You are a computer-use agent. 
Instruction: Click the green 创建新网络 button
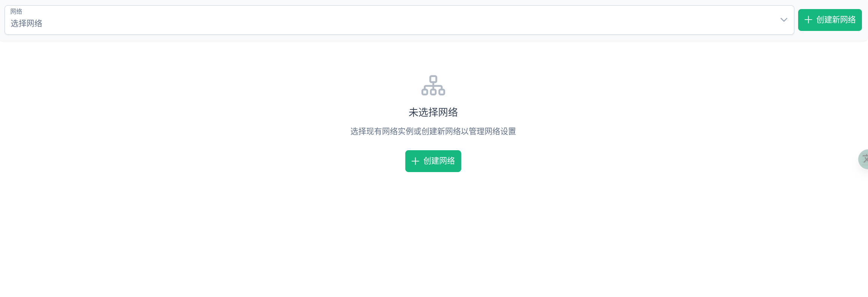830,20
